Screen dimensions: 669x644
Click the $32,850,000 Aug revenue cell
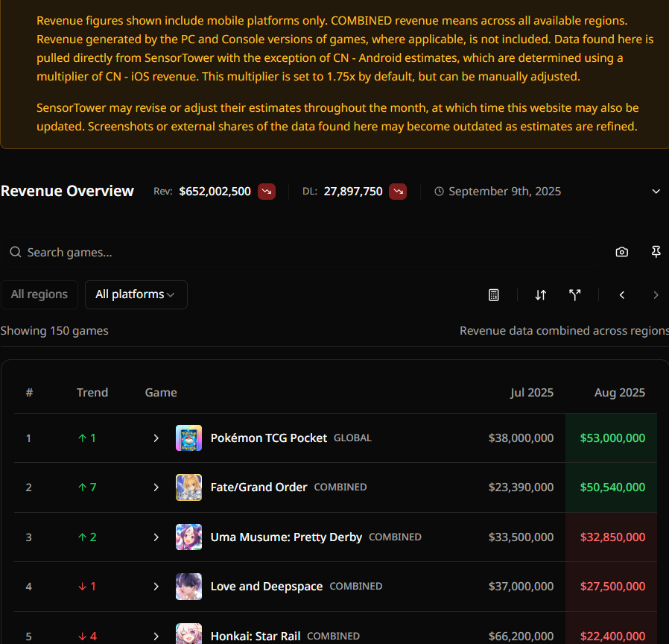[x=612, y=537]
